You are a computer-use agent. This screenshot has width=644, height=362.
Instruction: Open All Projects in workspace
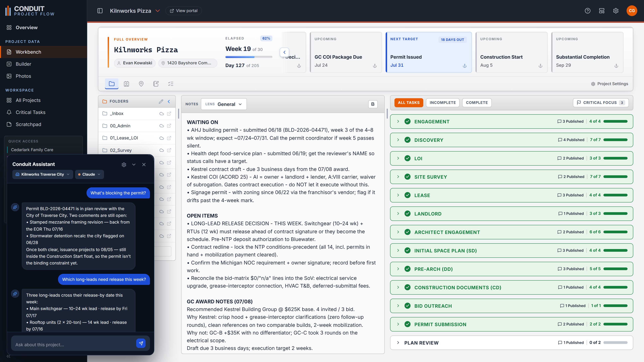pyautogui.click(x=43, y=100)
